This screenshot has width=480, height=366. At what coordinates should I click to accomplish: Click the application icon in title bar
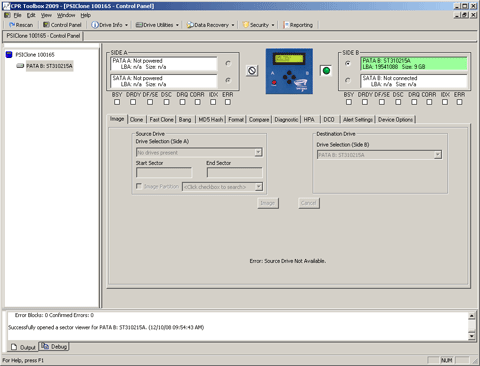coord(6,6)
